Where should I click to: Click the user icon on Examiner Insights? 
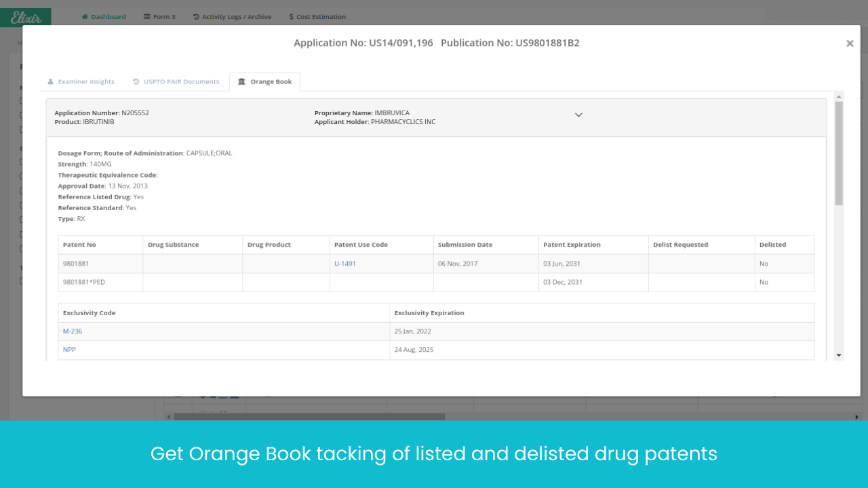(x=50, y=82)
